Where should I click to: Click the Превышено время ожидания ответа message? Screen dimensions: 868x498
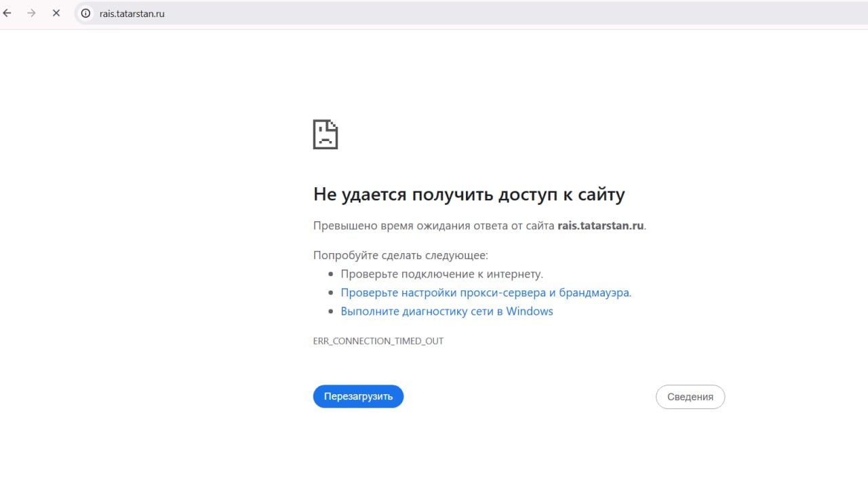(x=434, y=226)
